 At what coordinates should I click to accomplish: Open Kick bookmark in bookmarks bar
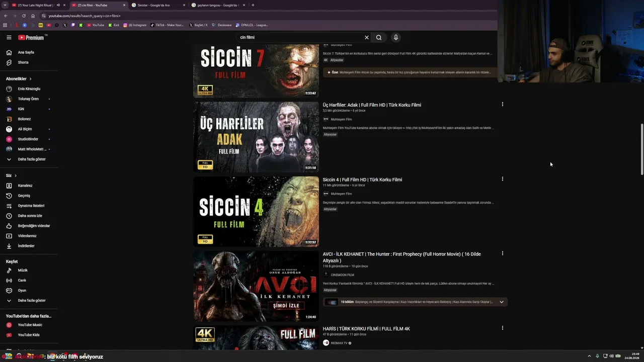tap(114, 25)
